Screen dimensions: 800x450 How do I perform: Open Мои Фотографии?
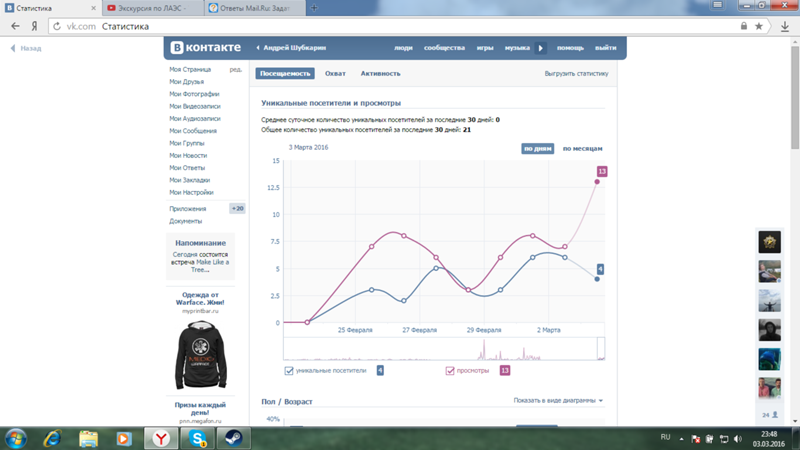tap(194, 94)
